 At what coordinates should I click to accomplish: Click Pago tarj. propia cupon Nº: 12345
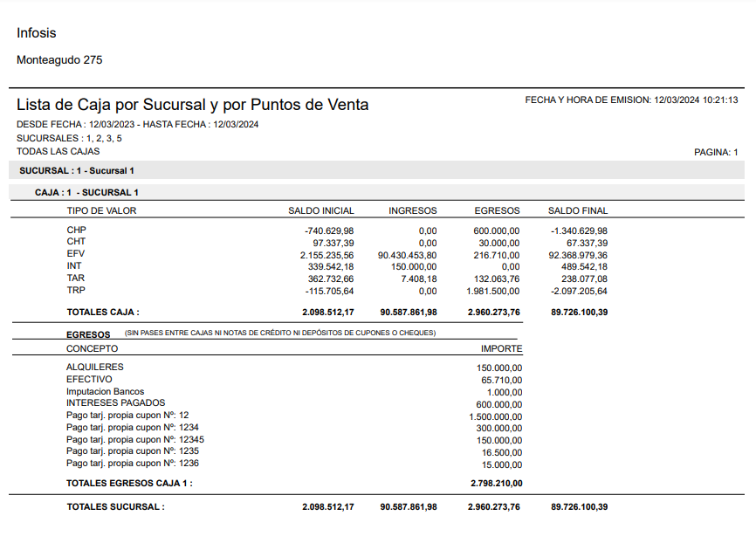click(x=135, y=440)
